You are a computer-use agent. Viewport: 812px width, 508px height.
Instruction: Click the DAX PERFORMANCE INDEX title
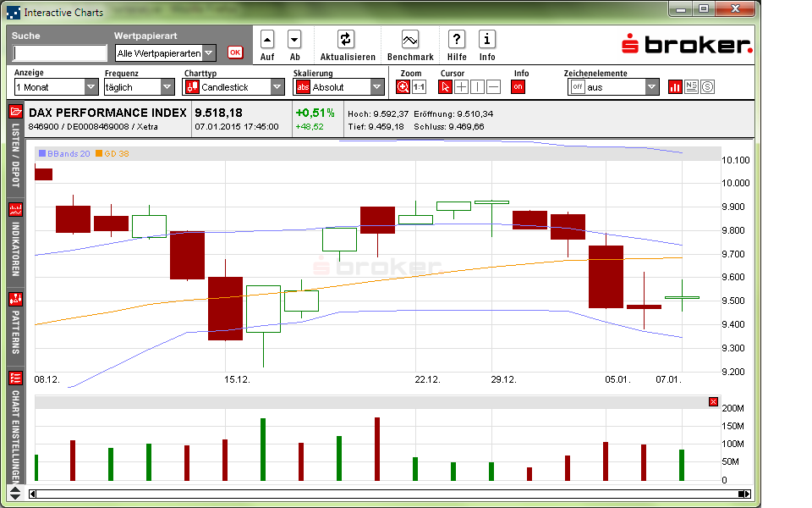pos(107,113)
